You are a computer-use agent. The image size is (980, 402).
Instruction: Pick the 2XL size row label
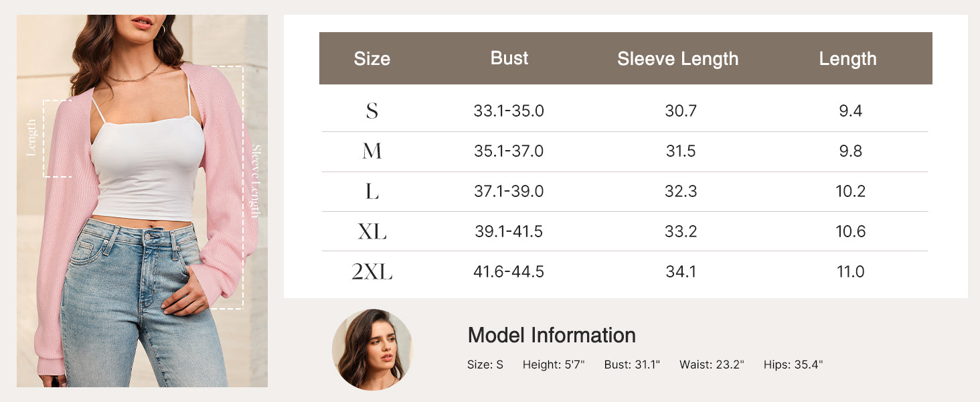pos(372,272)
